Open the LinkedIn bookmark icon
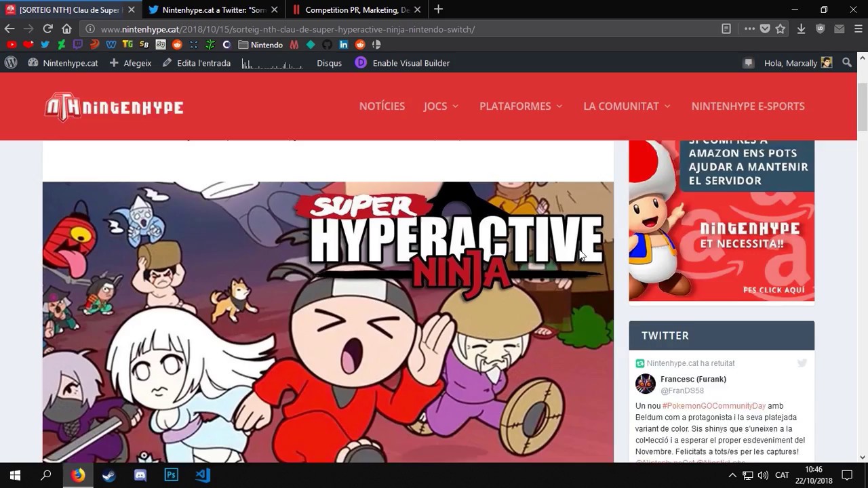 344,45
